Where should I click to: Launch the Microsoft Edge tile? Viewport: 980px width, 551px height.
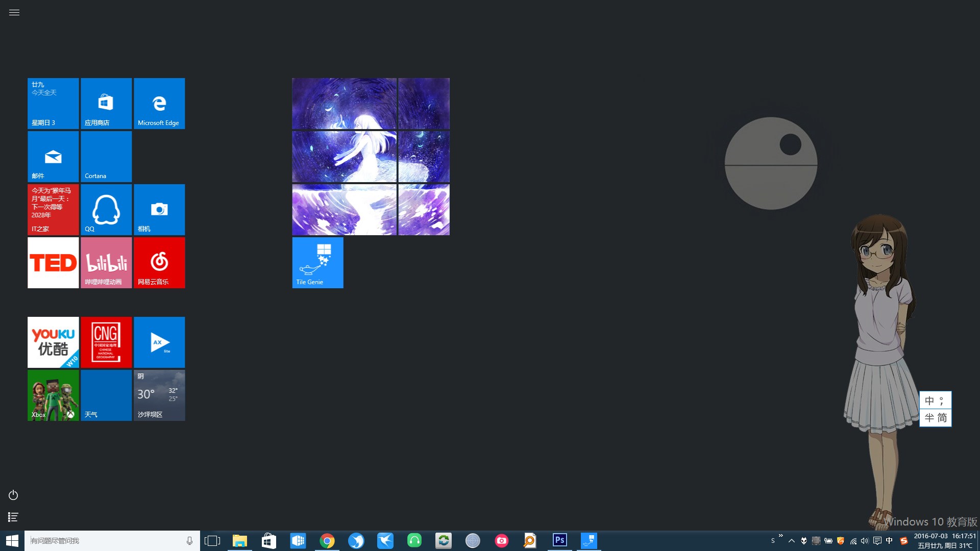tap(159, 104)
